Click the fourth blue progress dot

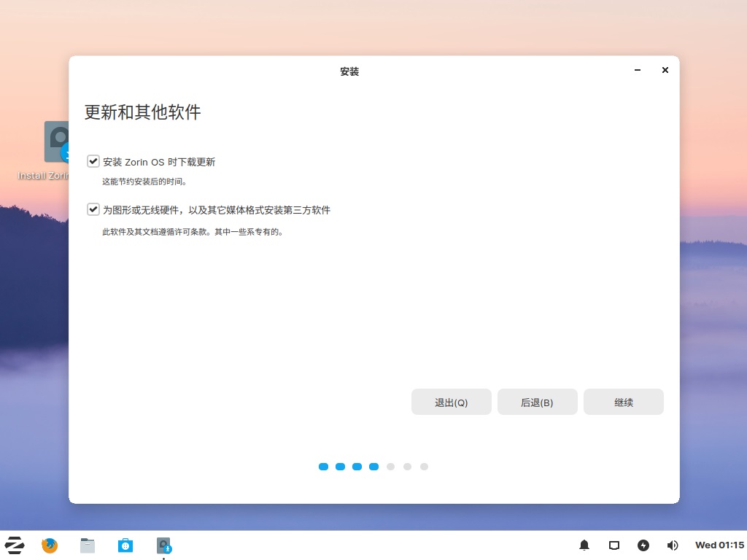tap(373, 467)
